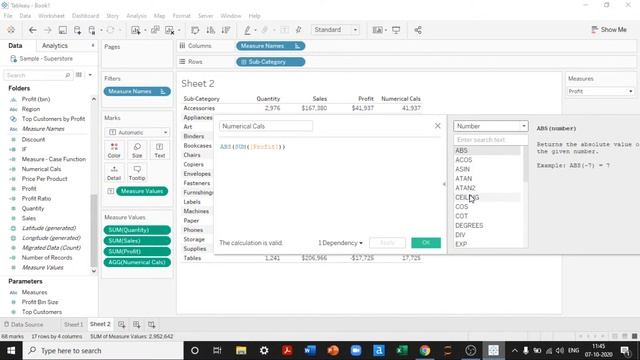Close the calculation editor dialog
The width and height of the screenshot is (640, 360).
pyautogui.click(x=438, y=126)
